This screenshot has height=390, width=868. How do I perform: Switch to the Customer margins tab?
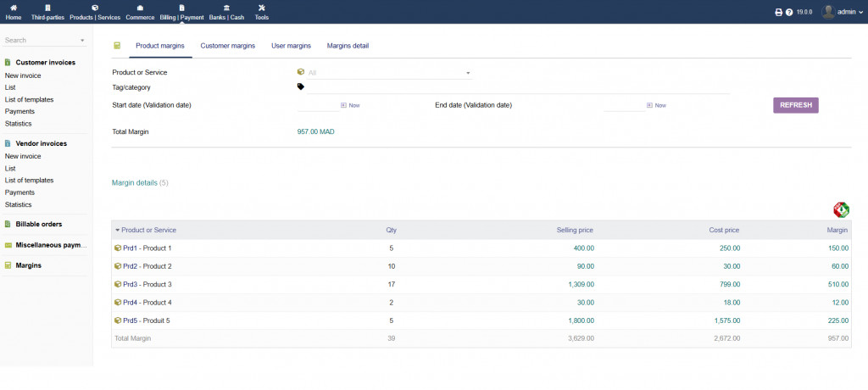pyautogui.click(x=227, y=46)
